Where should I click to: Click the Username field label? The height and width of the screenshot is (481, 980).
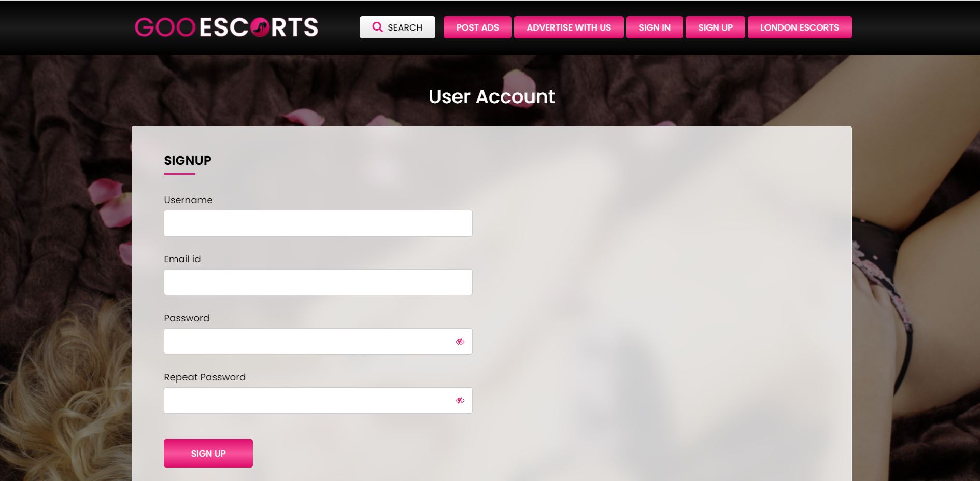click(188, 200)
